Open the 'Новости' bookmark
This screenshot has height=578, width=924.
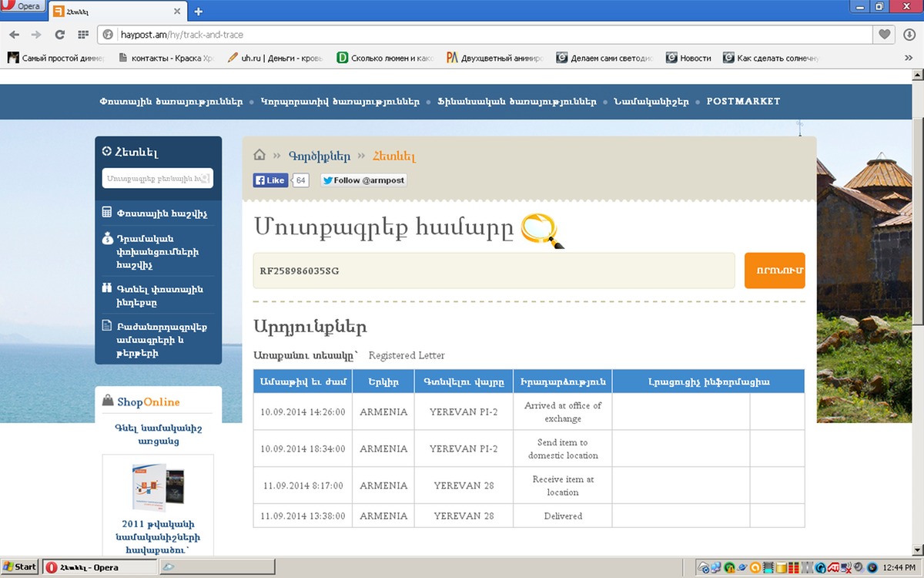point(689,58)
